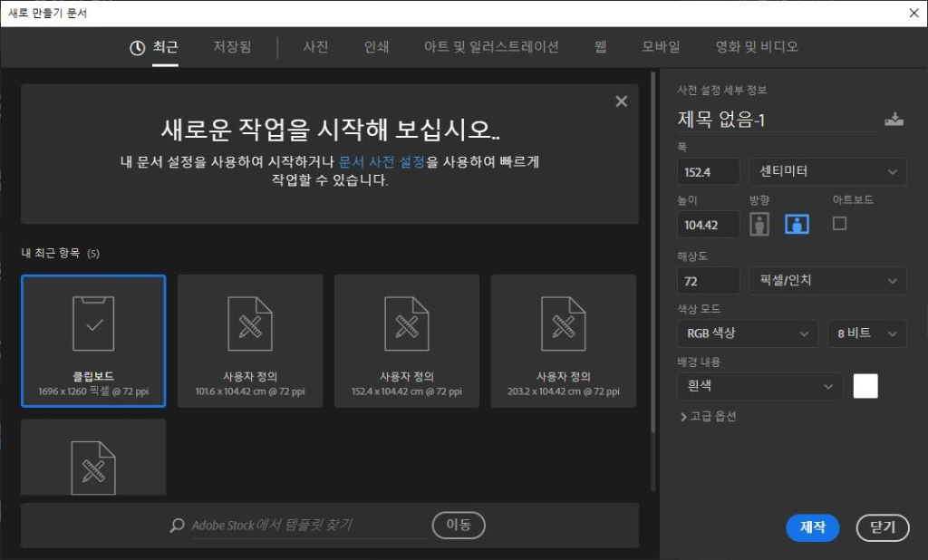Image resolution: width=928 pixels, height=560 pixels.
Task: Open the 웹 presets tab
Action: [x=600, y=47]
